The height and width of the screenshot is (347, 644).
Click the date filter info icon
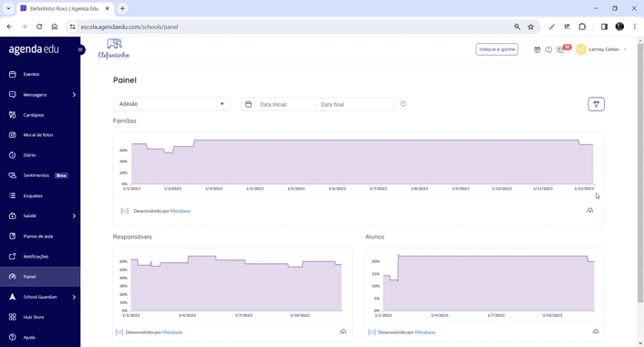click(x=403, y=104)
